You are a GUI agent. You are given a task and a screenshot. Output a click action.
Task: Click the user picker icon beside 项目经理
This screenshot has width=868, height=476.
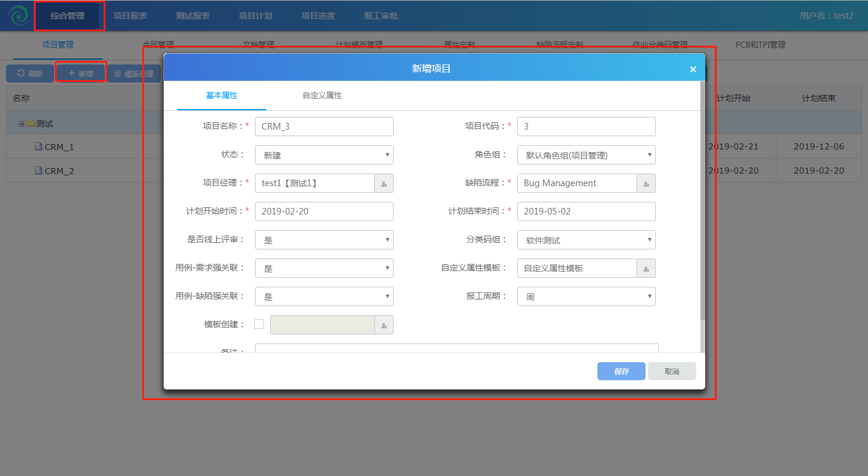[x=384, y=183]
